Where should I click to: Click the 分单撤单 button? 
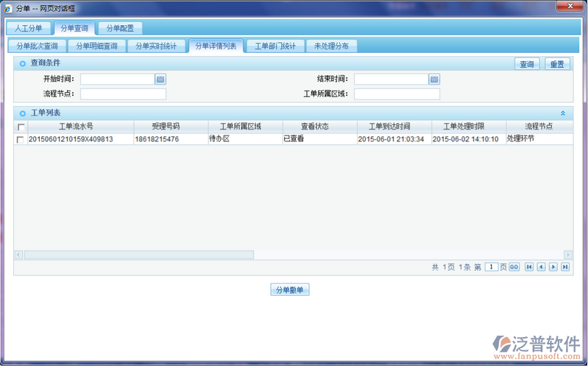coord(290,290)
